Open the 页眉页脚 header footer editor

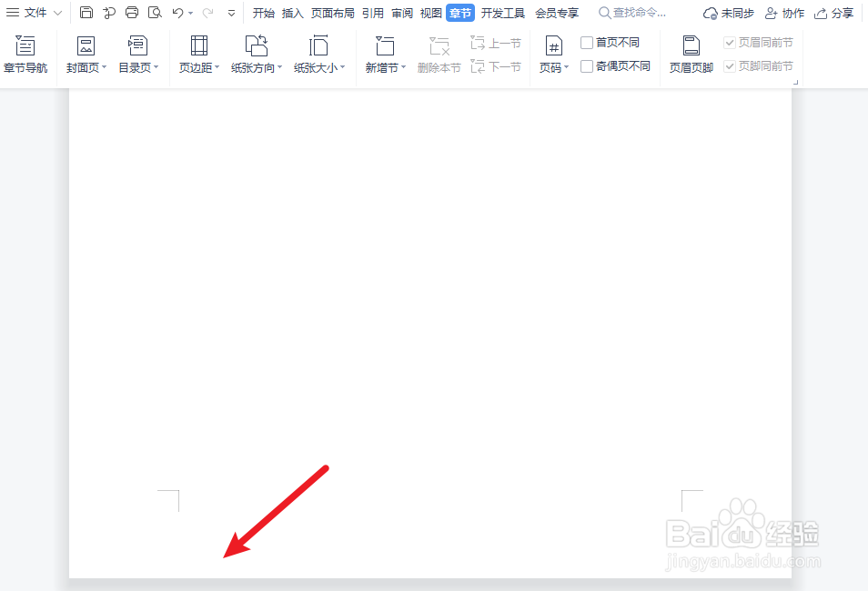691,53
